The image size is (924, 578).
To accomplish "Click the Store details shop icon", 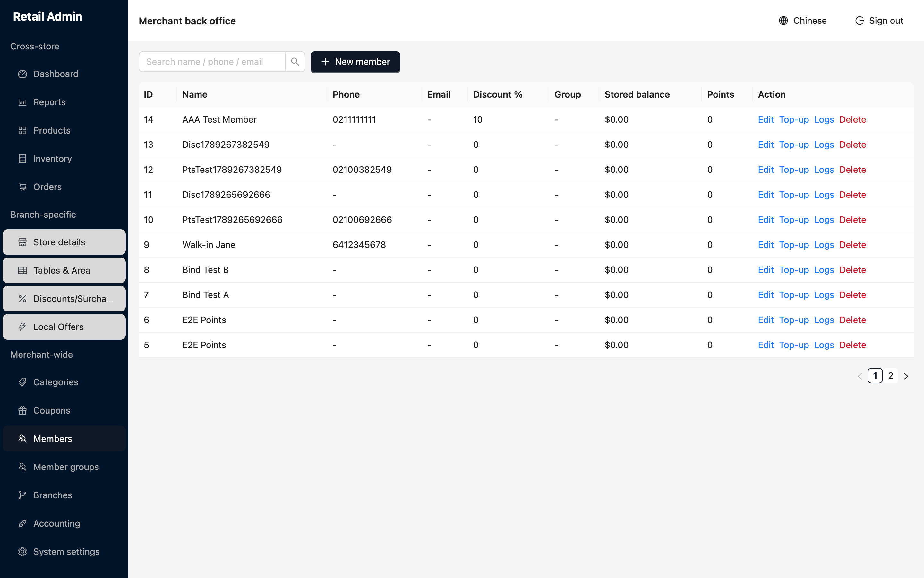I will (x=22, y=242).
